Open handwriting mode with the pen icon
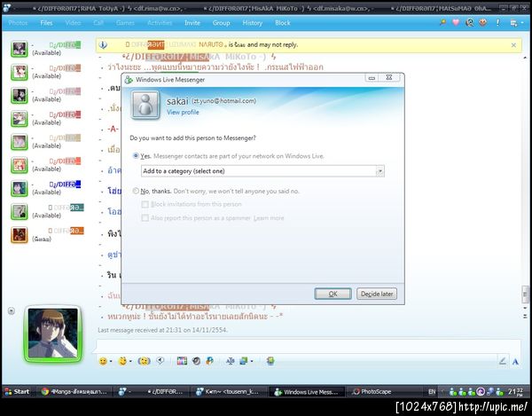The image size is (532, 416). click(503, 361)
